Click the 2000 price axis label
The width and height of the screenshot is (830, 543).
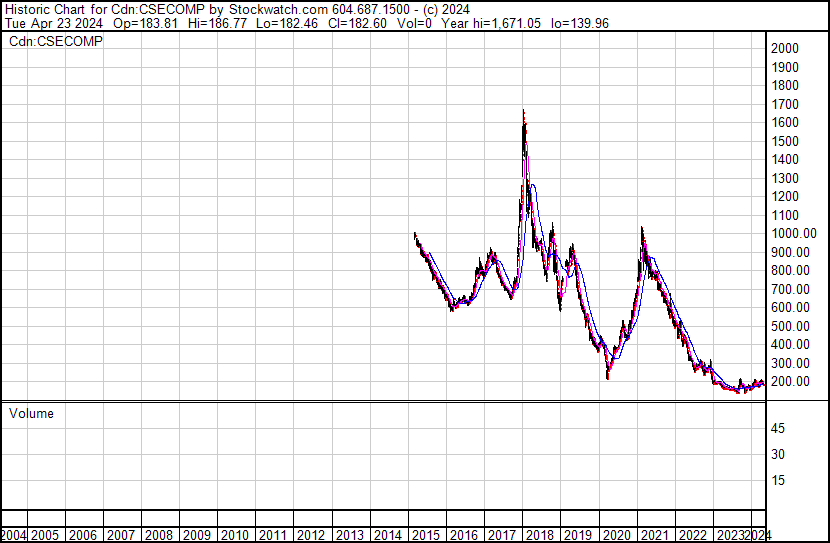(784, 48)
